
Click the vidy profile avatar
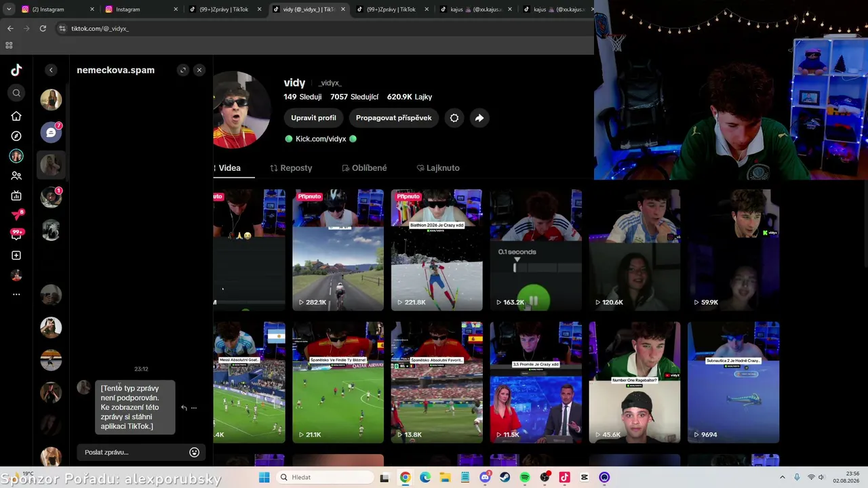tap(241, 110)
